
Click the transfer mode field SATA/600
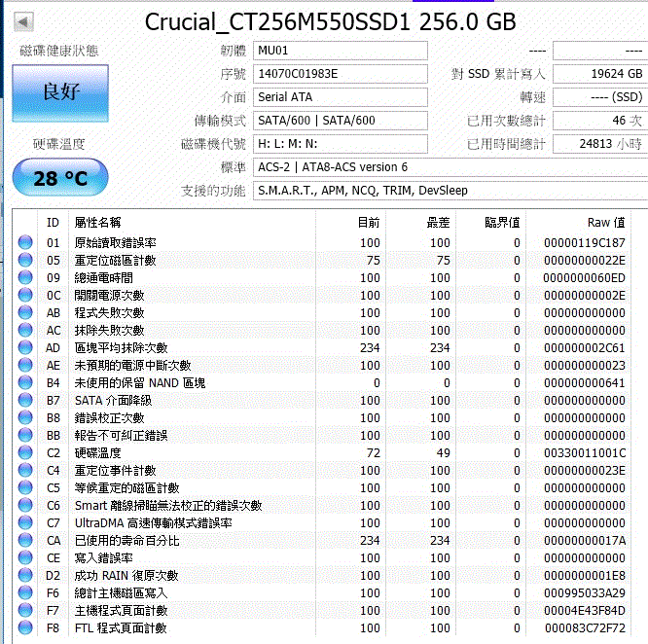coord(341,121)
